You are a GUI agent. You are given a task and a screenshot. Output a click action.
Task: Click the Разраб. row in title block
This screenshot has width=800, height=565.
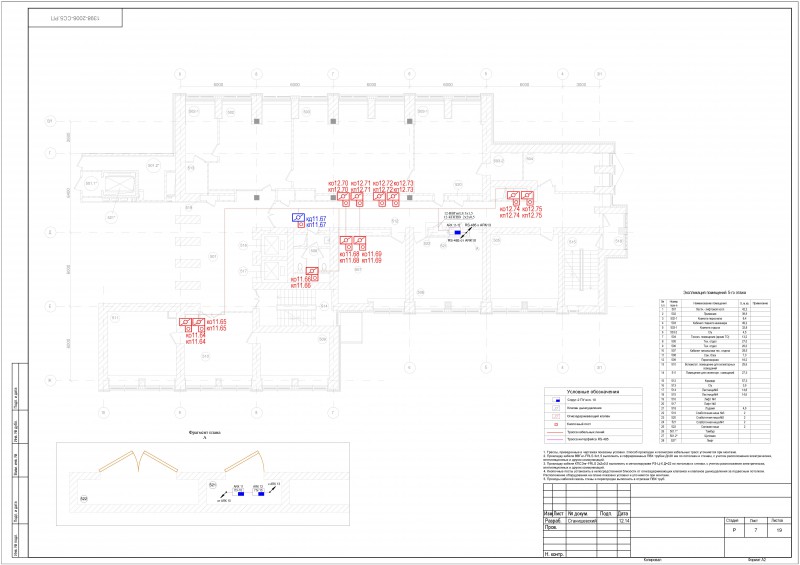click(x=587, y=521)
